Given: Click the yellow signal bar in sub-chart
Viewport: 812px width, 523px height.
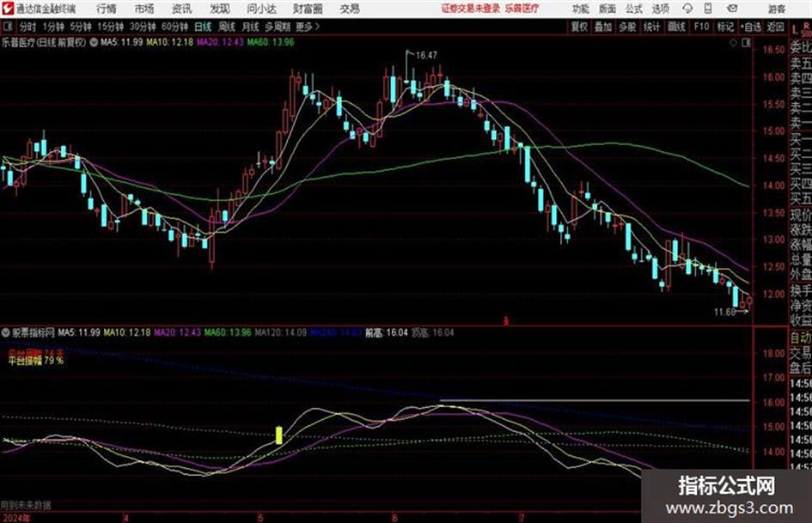Looking at the screenshot, I should [x=279, y=435].
